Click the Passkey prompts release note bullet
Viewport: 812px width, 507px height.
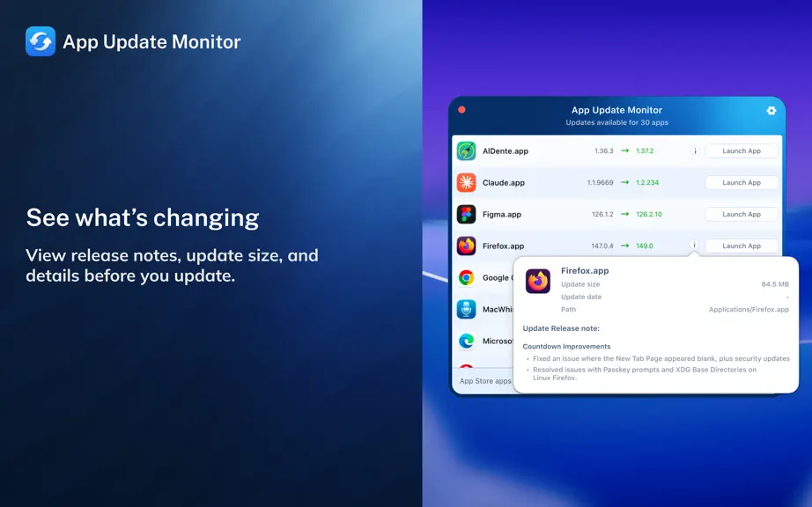[645, 373]
